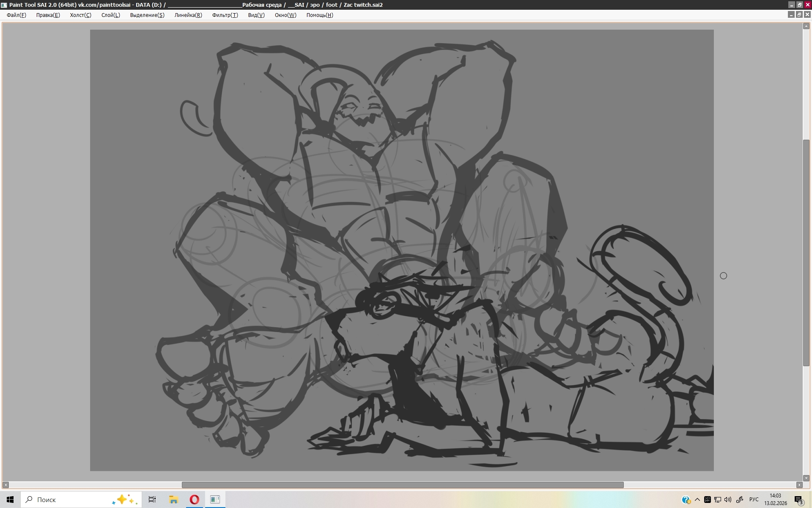Open Opera browser from the taskbar
This screenshot has width=812, height=508.
point(195,500)
